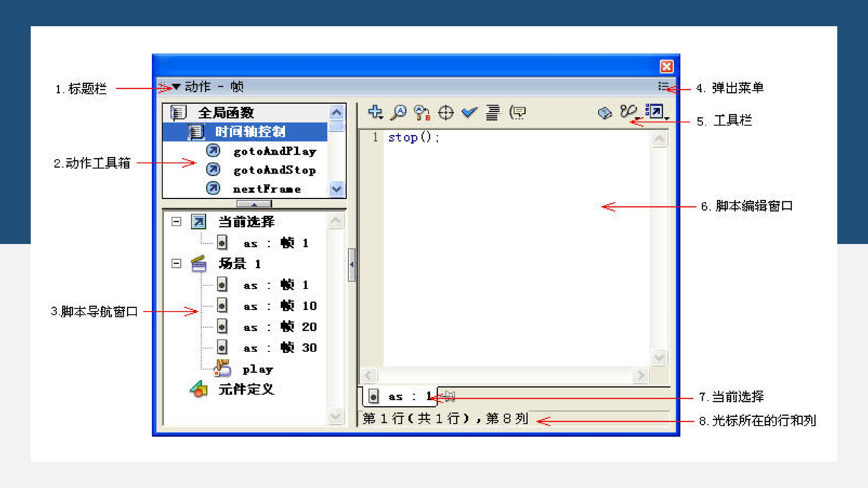Select gotoAndPlay in the actions toolbox

(274, 151)
